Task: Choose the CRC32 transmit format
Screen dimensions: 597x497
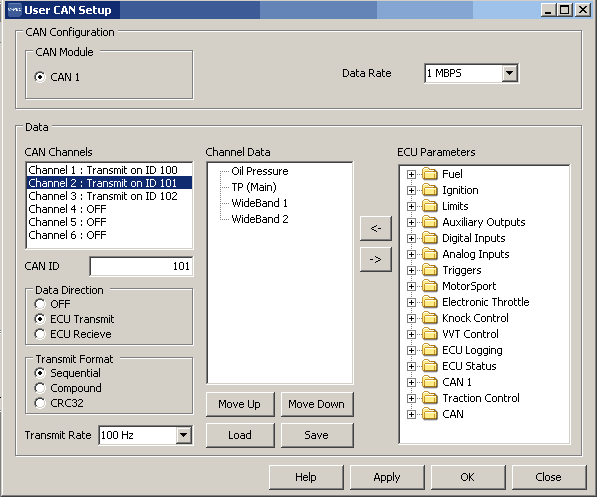Action: coord(40,403)
